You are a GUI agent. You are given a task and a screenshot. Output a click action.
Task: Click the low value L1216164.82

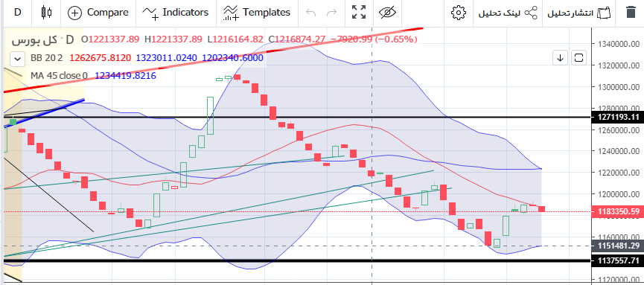pos(235,39)
